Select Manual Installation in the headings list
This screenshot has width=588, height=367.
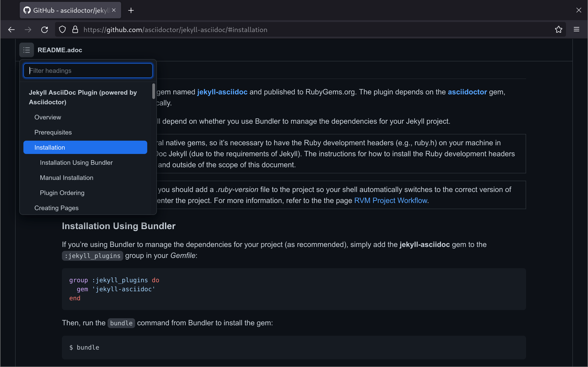[66, 178]
